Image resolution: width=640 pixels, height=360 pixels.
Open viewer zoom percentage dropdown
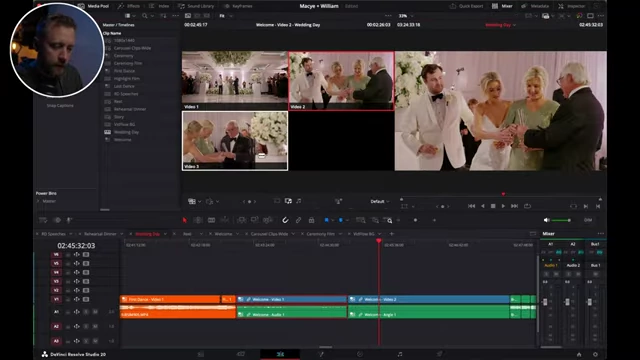(x=406, y=16)
